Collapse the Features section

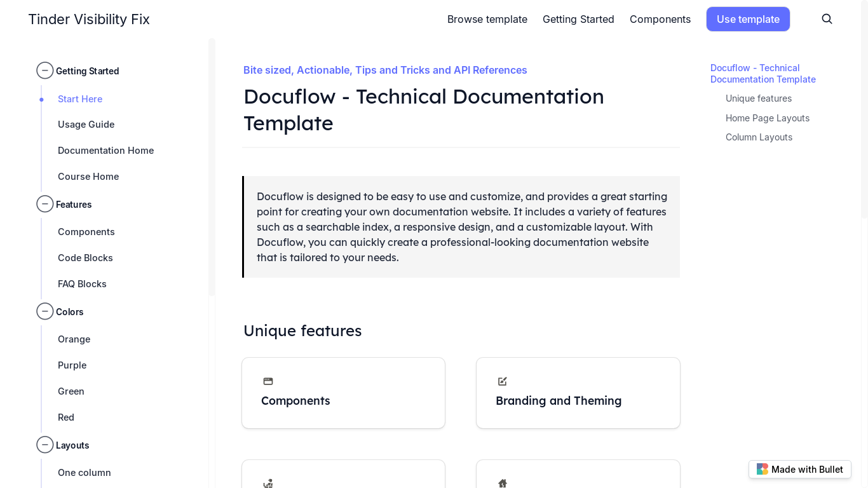[x=45, y=204]
